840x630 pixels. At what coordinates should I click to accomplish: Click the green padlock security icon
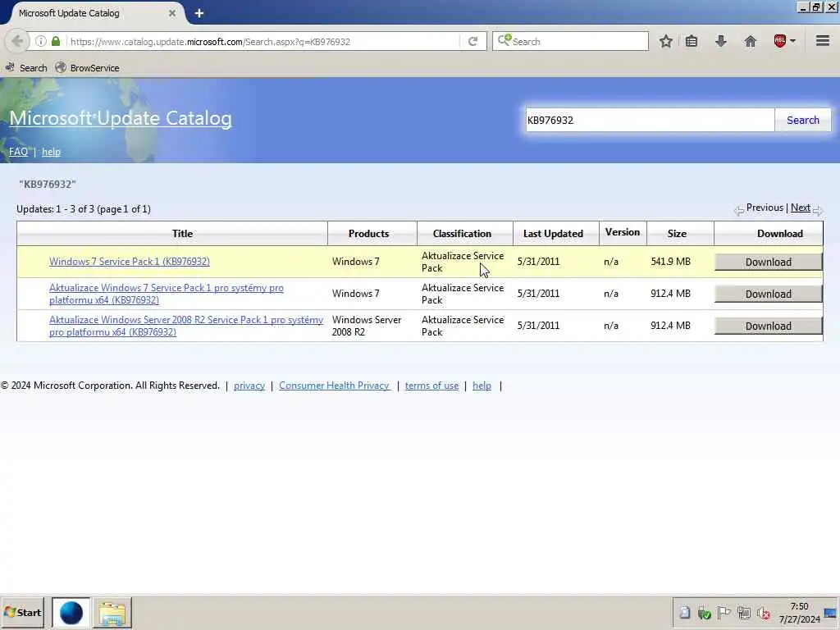pyautogui.click(x=56, y=41)
